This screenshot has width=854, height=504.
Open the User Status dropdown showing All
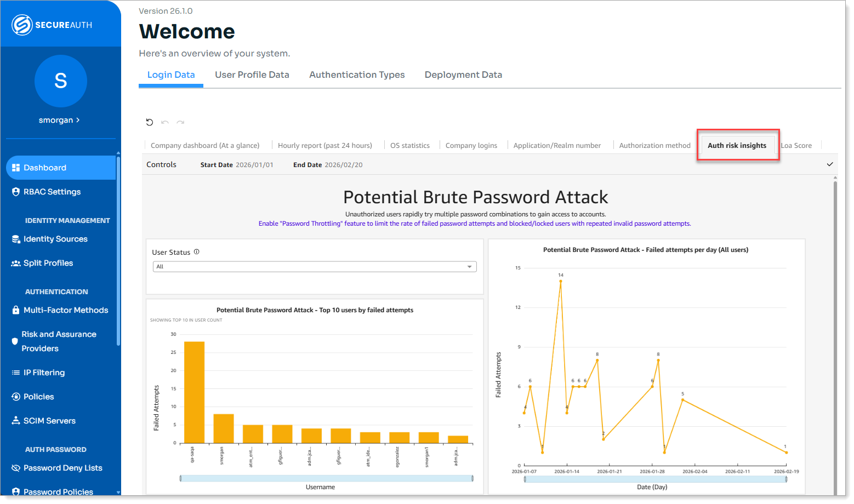point(315,266)
